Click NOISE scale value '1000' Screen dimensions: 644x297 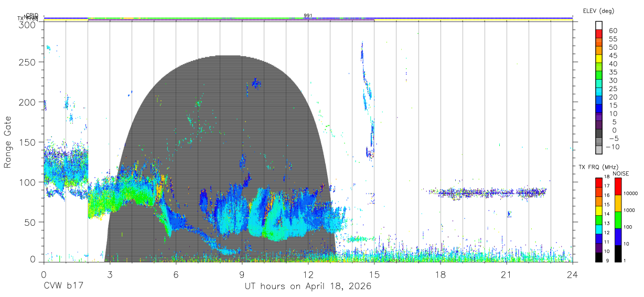pyautogui.click(x=629, y=211)
